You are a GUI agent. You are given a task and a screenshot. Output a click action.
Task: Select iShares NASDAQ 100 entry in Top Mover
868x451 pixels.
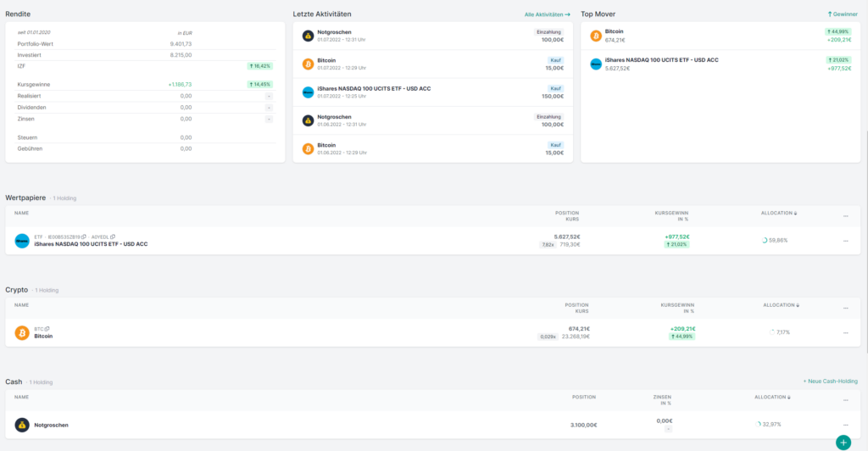tap(721, 64)
